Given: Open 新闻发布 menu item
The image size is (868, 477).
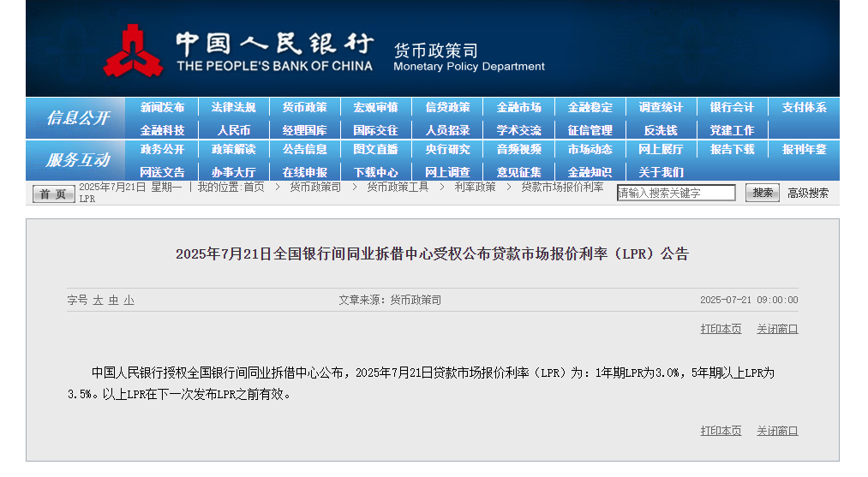Looking at the screenshot, I should click(x=162, y=107).
